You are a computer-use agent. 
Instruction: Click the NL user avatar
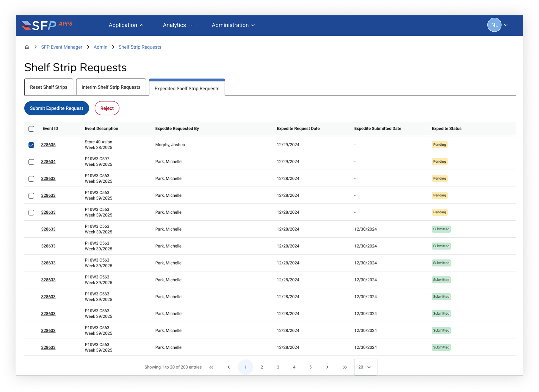[494, 25]
